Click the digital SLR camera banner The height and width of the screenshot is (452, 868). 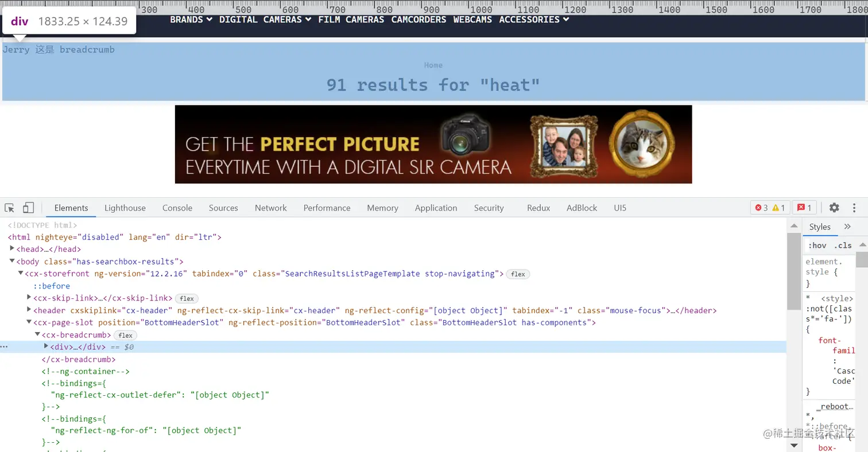tap(433, 144)
